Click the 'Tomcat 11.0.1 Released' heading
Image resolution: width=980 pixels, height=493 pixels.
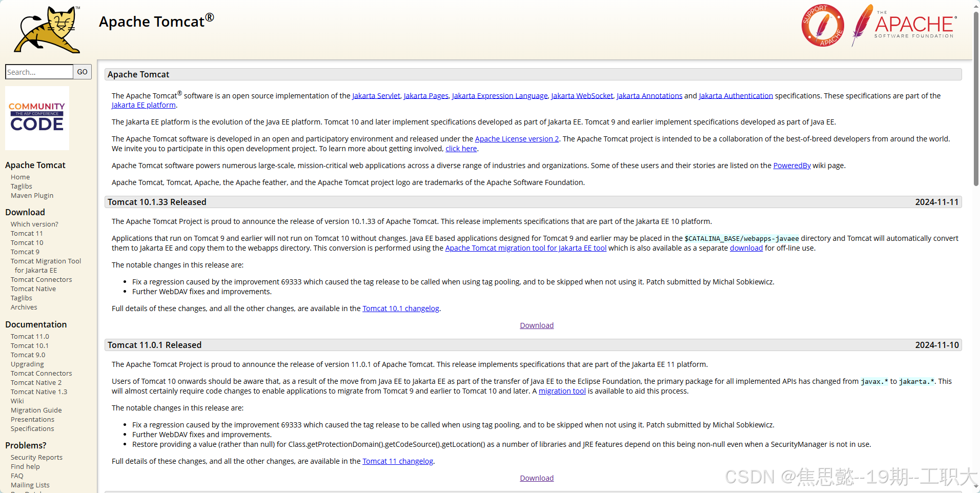pyautogui.click(x=154, y=345)
